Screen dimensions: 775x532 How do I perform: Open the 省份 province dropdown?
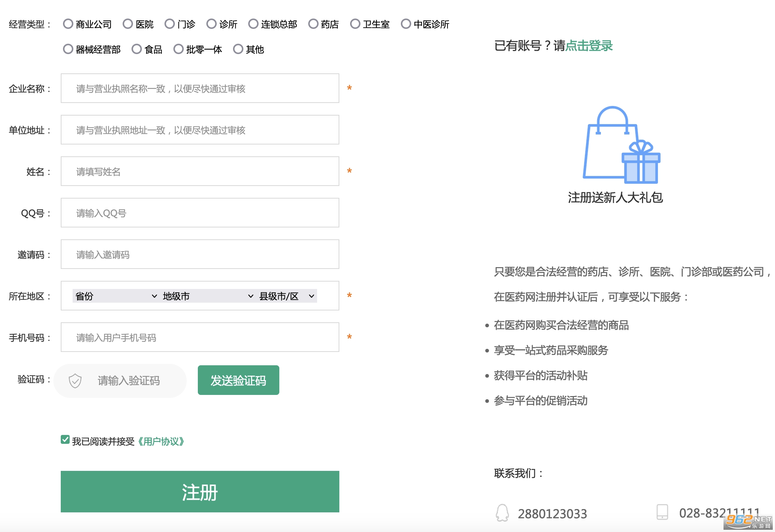pyautogui.click(x=116, y=296)
